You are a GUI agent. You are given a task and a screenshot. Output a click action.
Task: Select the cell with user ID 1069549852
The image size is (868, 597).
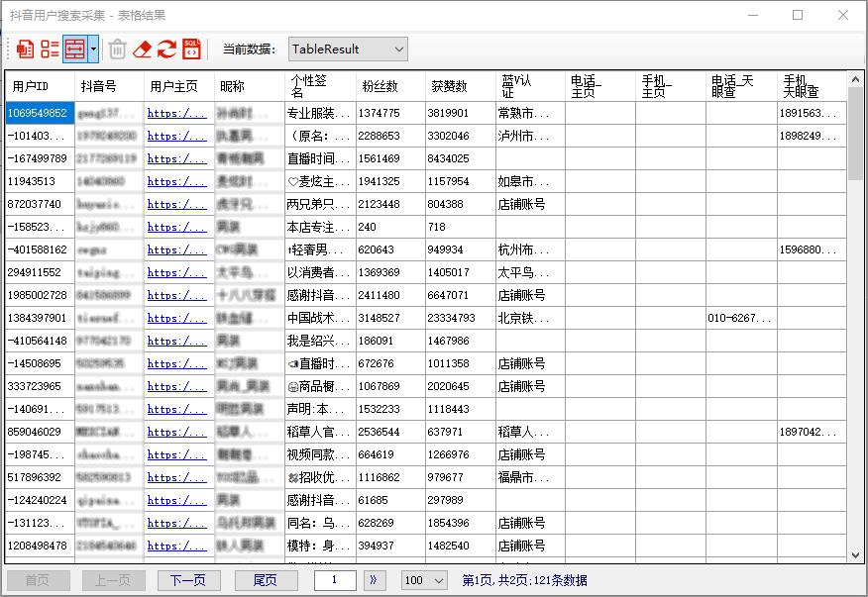(x=39, y=113)
